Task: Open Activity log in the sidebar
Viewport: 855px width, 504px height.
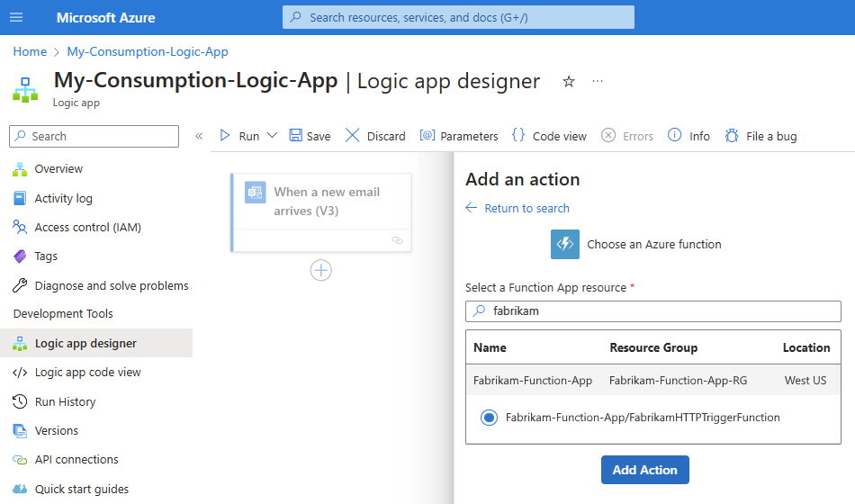Action: [63, 198]
